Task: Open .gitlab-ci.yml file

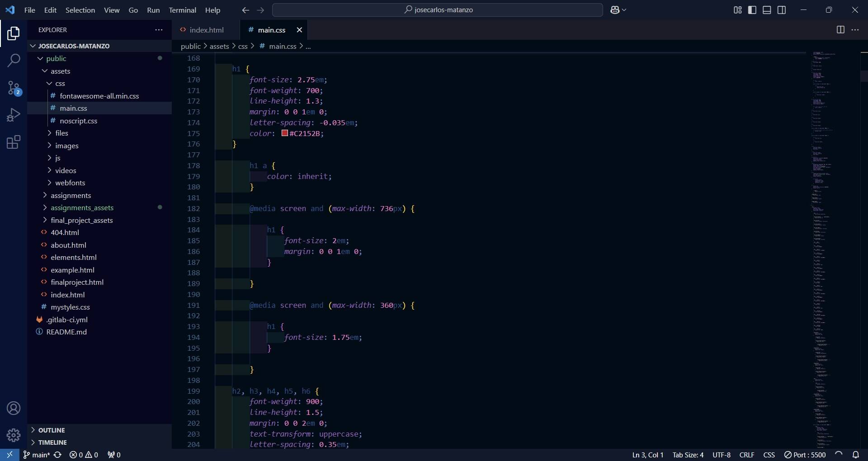Action: [x=99, y=320]
